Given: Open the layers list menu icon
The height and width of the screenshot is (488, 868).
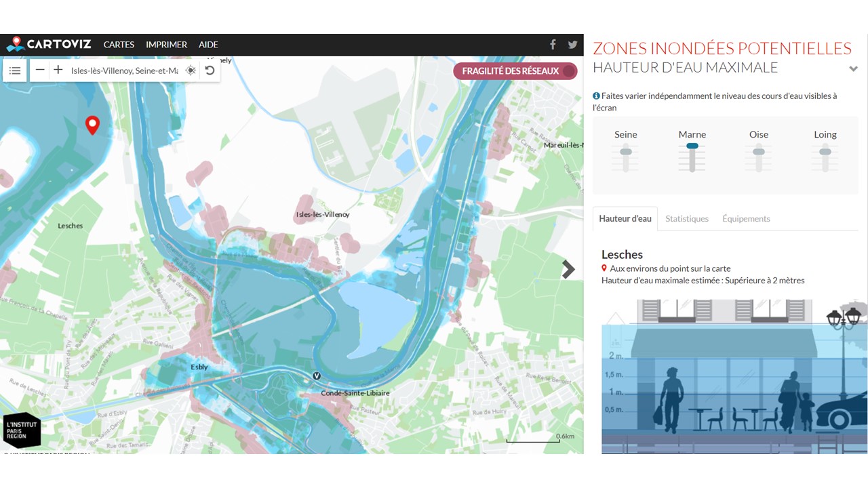Looking at the screenshot, I should pos(15,70).
